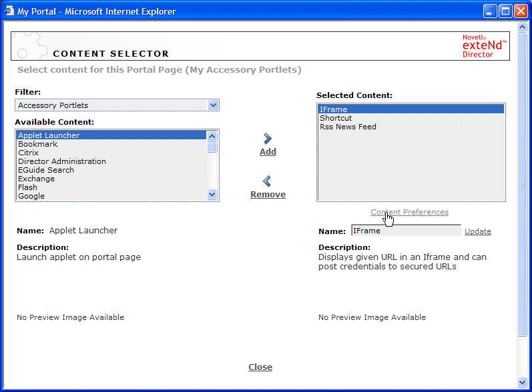Select Citrix from the available list
Image resolution: width=532 pixels, height=392 pixels.
coord(29,153)
